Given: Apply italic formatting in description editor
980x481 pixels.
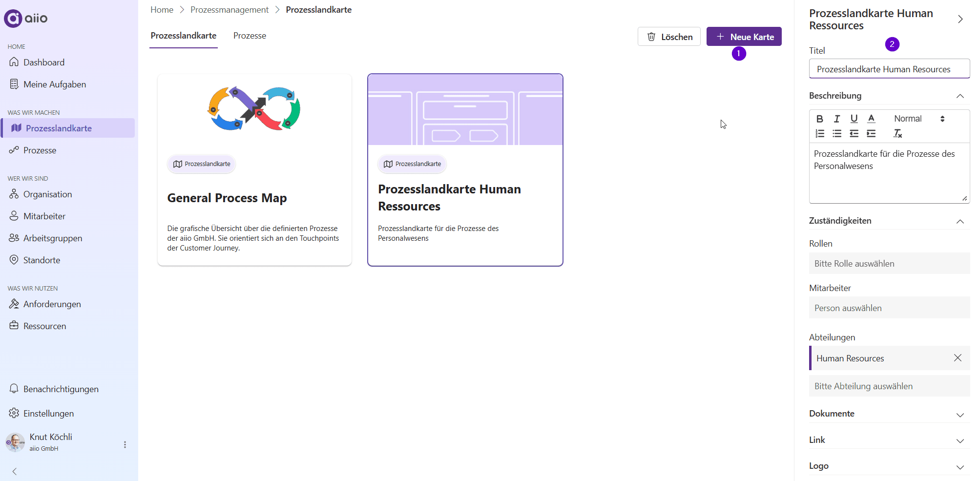Looking at the screenshot, I should [x=837, y=119].
